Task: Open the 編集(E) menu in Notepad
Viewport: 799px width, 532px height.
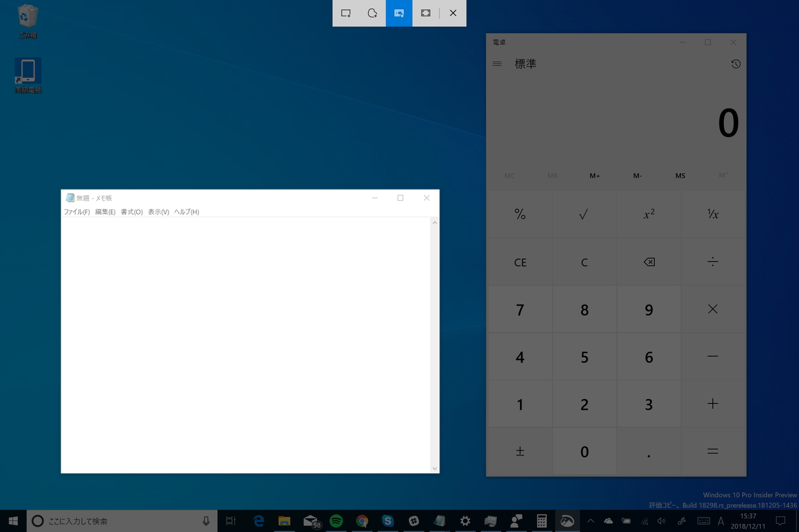Action: point(105,212)
